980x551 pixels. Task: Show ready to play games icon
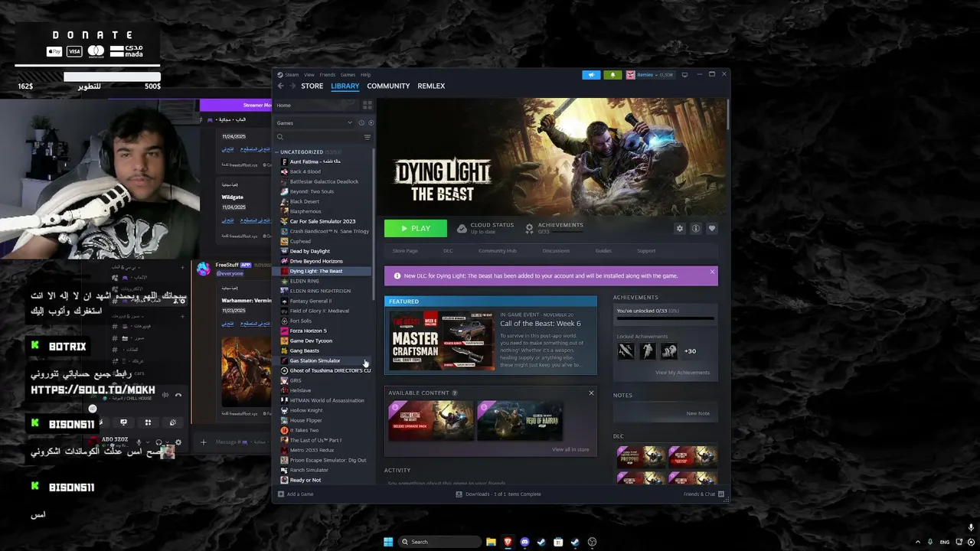point(371,122)
